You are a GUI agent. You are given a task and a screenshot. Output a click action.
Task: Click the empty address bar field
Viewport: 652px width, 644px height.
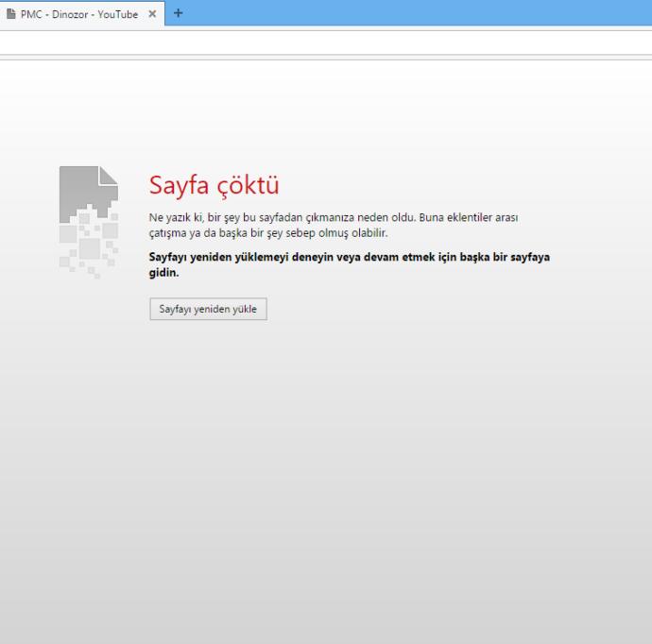pos(326,42)
